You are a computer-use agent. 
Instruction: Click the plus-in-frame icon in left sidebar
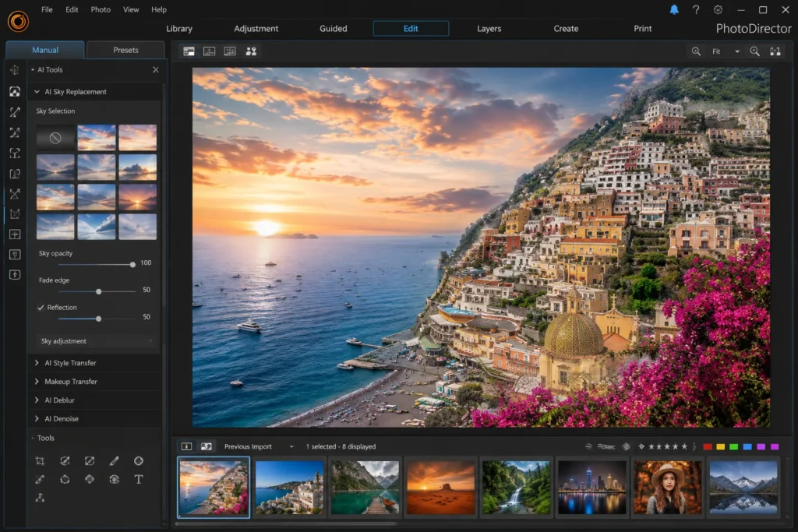coord(15,234)
